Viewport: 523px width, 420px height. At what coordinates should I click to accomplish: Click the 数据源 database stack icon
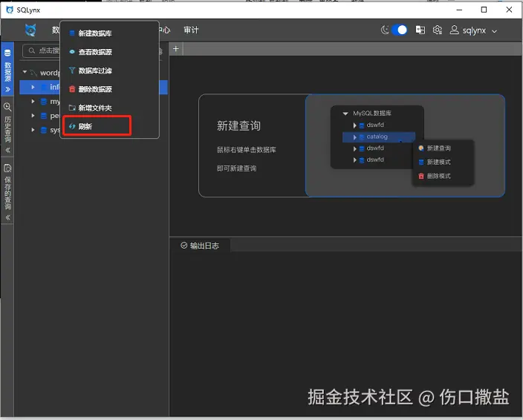[7, 53]
